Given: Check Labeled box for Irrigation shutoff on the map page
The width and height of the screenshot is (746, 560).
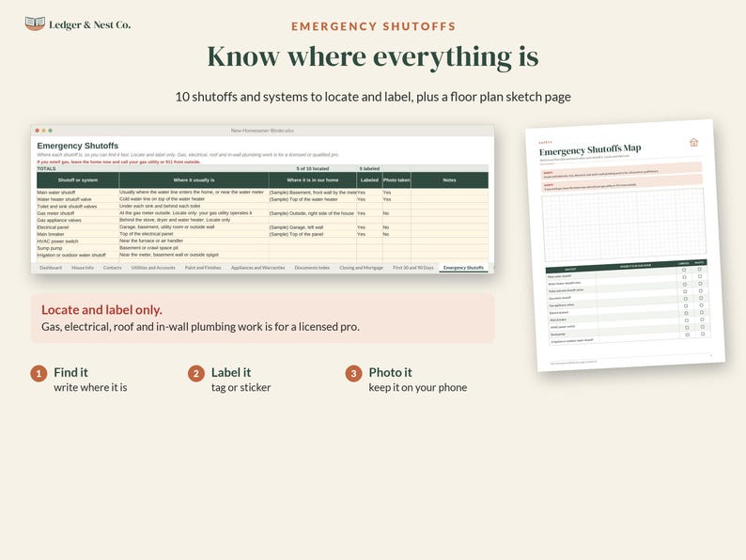Looking at the screenshot, I should click(688, 334).
